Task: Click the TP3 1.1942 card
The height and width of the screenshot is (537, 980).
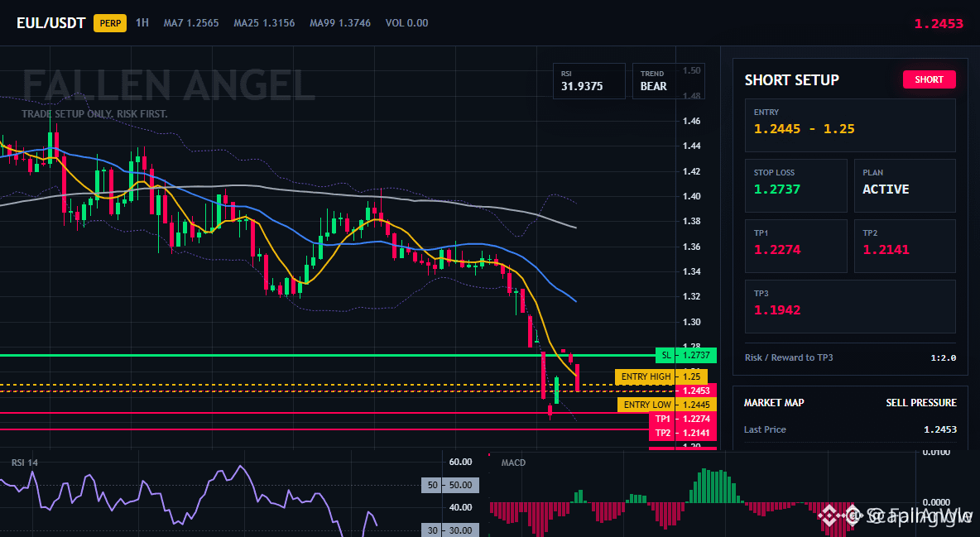Action: [850, 306]
